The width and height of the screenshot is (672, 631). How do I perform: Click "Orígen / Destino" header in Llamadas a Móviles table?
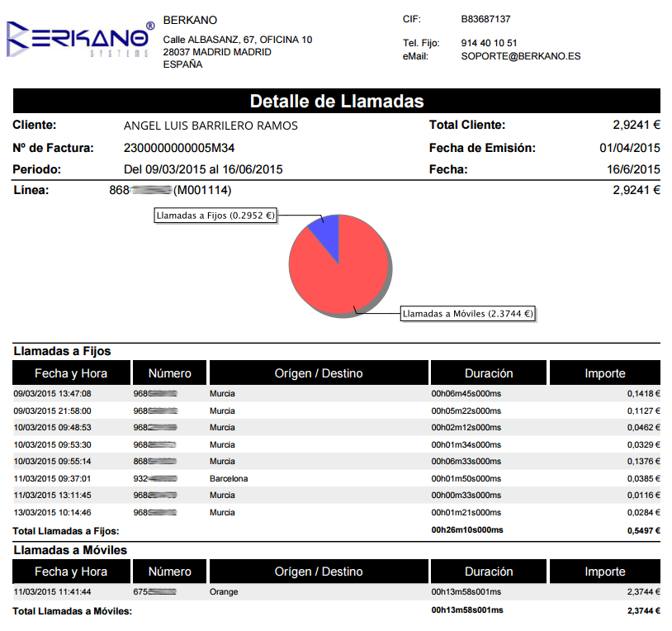[319, 572]
